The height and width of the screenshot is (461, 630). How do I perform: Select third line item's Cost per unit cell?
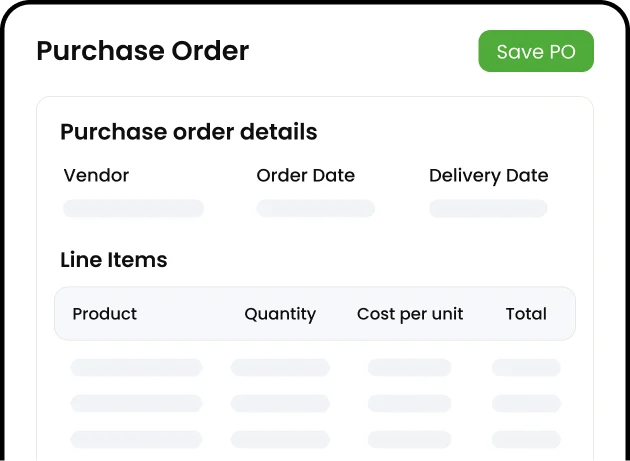(x=410, y=439)
